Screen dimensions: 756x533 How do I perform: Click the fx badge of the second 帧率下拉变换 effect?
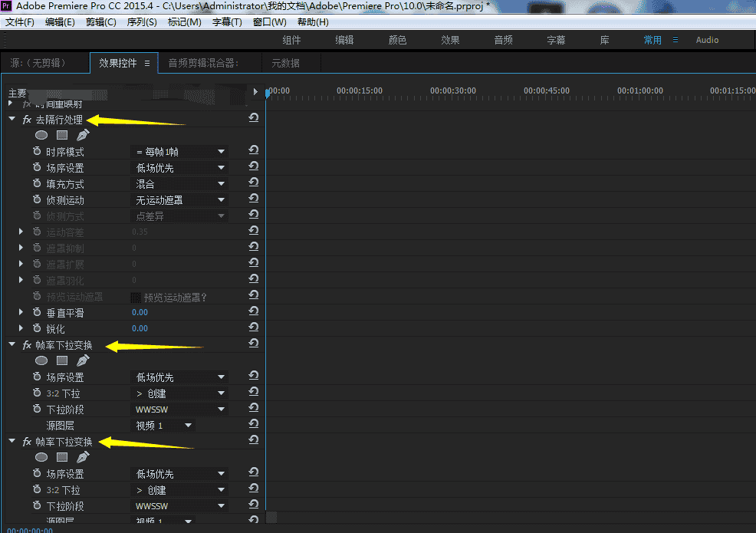coord(27,441)
